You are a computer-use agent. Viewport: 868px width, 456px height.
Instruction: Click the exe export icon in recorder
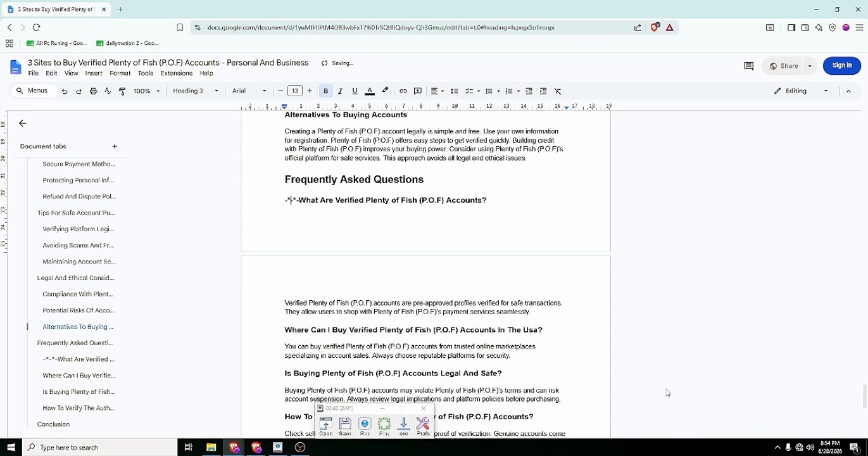point(404,427)
